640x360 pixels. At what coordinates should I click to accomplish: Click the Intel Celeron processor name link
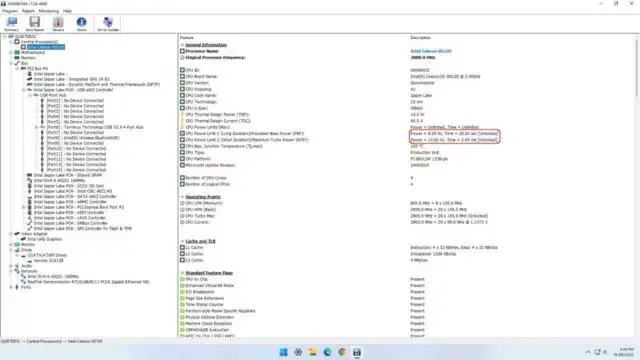[x=431, y=51]
